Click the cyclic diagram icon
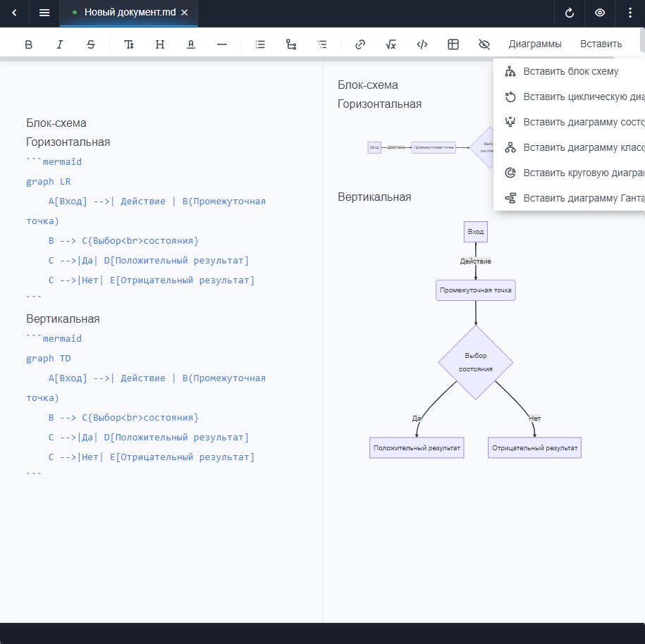This screenshot has width=645, height=644. 510,97
